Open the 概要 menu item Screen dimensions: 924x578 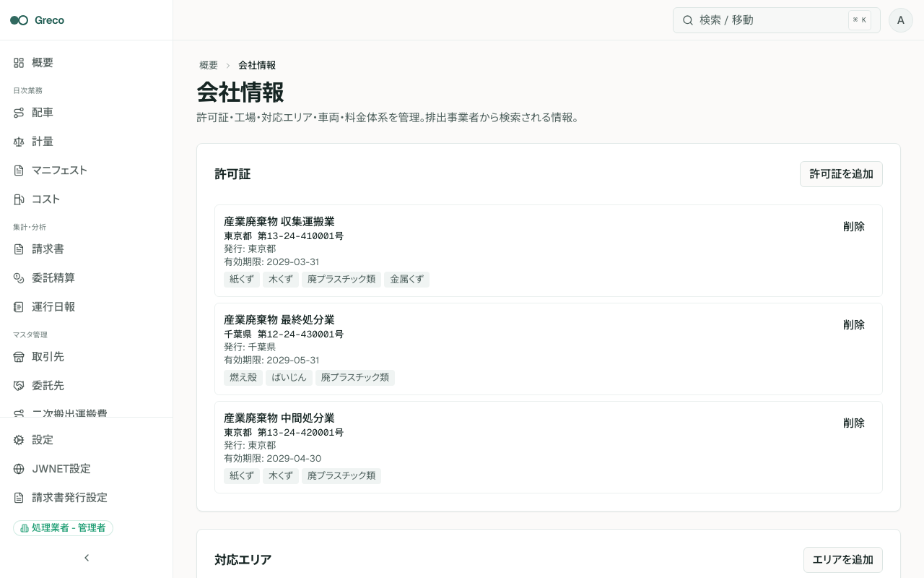(x=87, y=63)
